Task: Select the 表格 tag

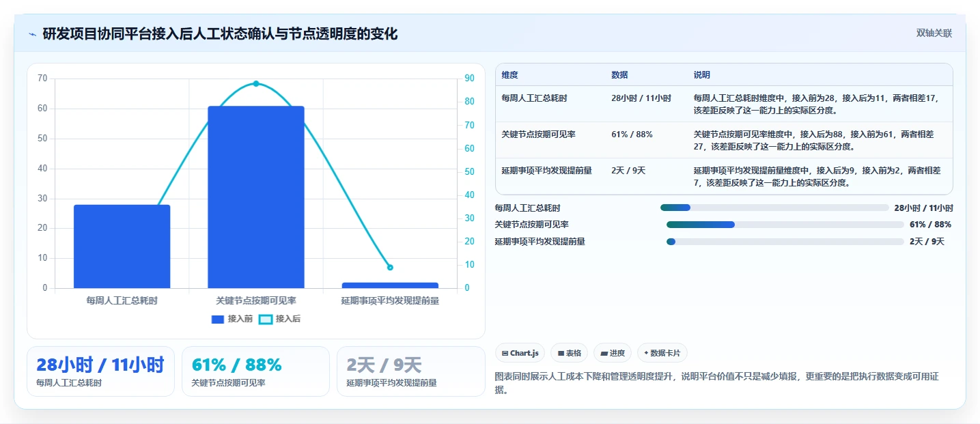Action: 569,353
